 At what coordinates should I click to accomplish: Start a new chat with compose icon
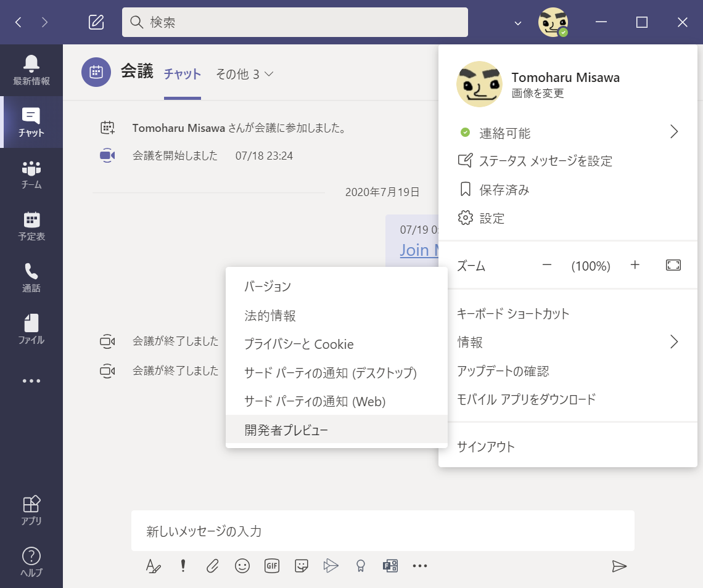pos(96,22)
